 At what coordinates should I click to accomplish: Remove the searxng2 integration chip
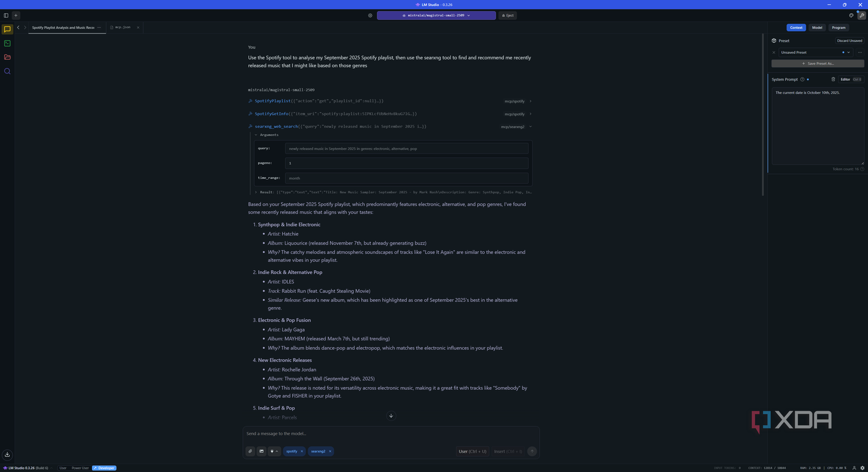tap(330, 451)
